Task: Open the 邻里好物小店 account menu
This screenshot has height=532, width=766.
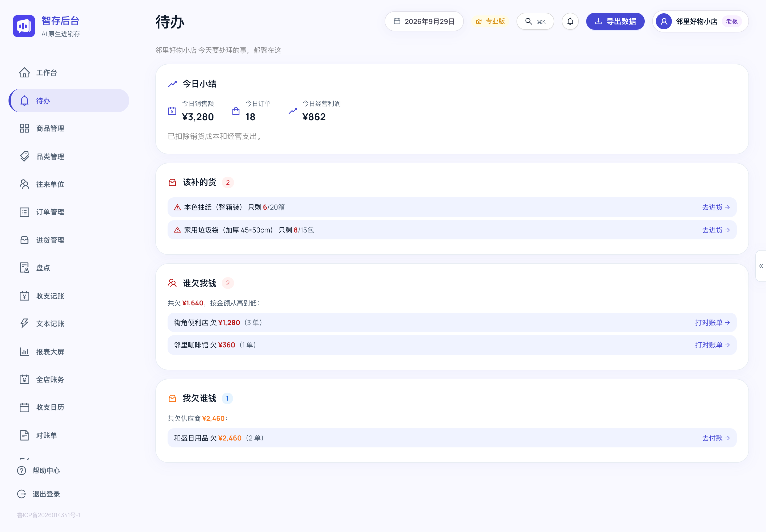Action: pos(700,21)
